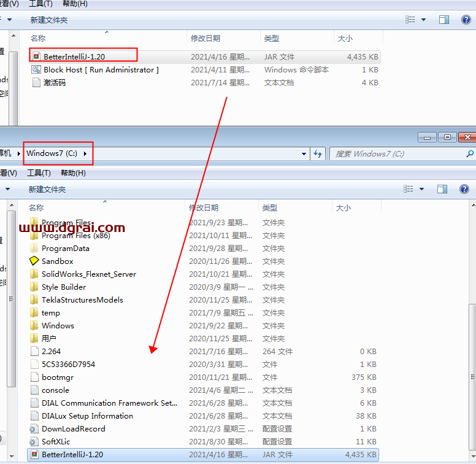
Task: Open organize dropdown arrow in upper window toolbar
Action: 9,20
